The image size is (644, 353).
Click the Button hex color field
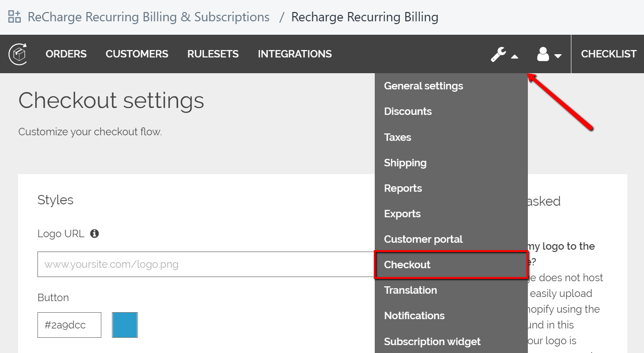[x=69, y=325]
